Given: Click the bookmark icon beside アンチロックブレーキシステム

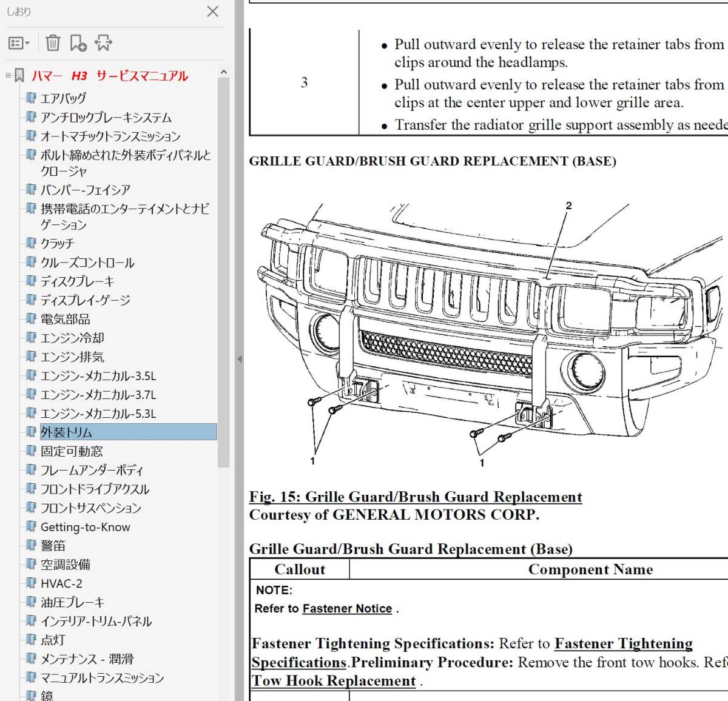Looking at the screenshot, I should click(31, 117).
